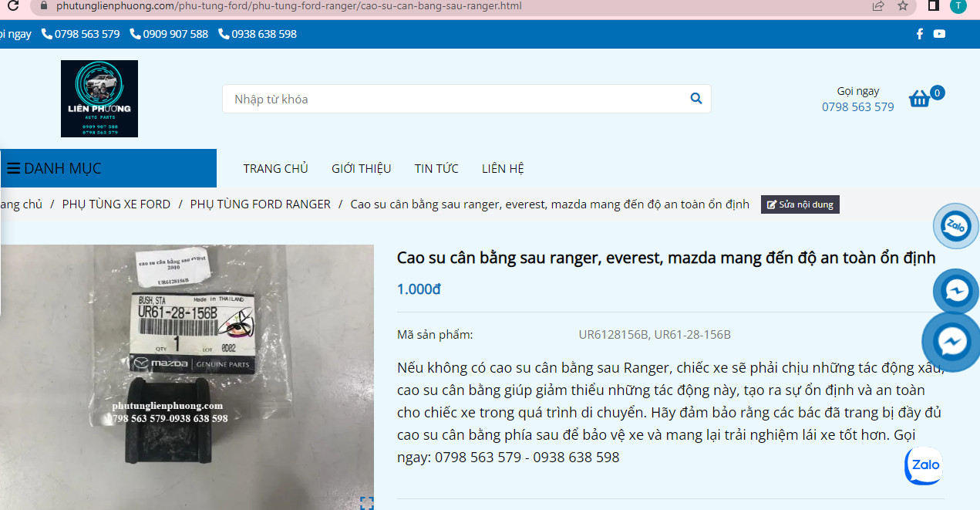Go to TRANG CHỦ menu item
The width and height of the screenshot is (980, 510).
coord(275,168)
